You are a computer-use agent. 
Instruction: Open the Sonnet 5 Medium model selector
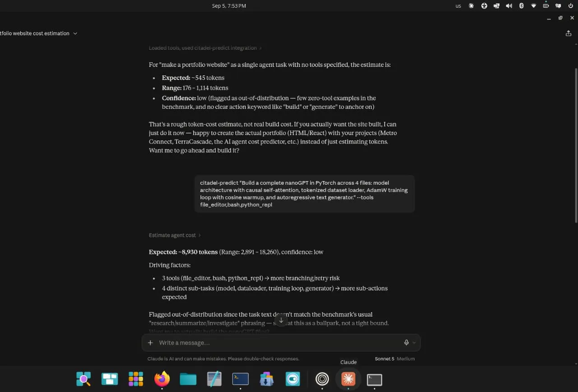(x=395, y=359)
